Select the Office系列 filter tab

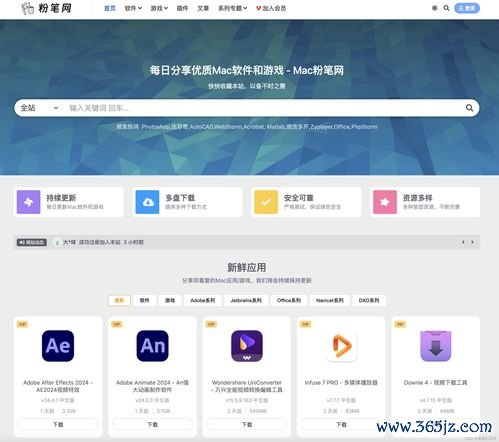[x=289, y=300]
